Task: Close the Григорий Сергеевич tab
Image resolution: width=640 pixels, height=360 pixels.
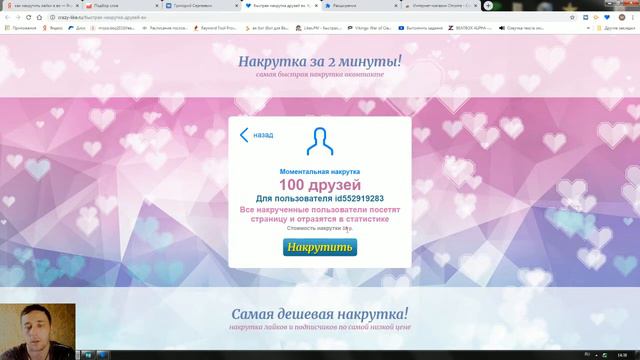Action: click(x=236, y=6)
